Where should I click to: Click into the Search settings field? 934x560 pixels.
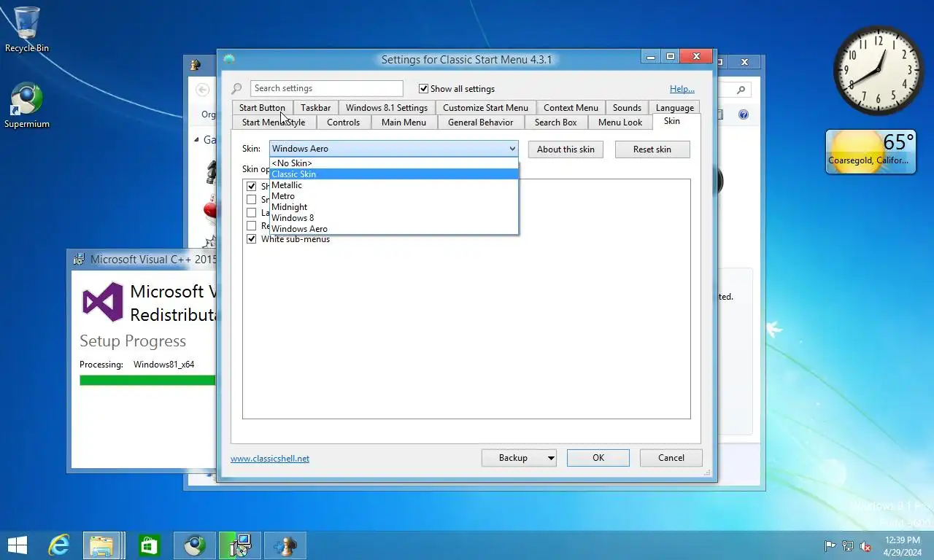[x=326, y=88]
